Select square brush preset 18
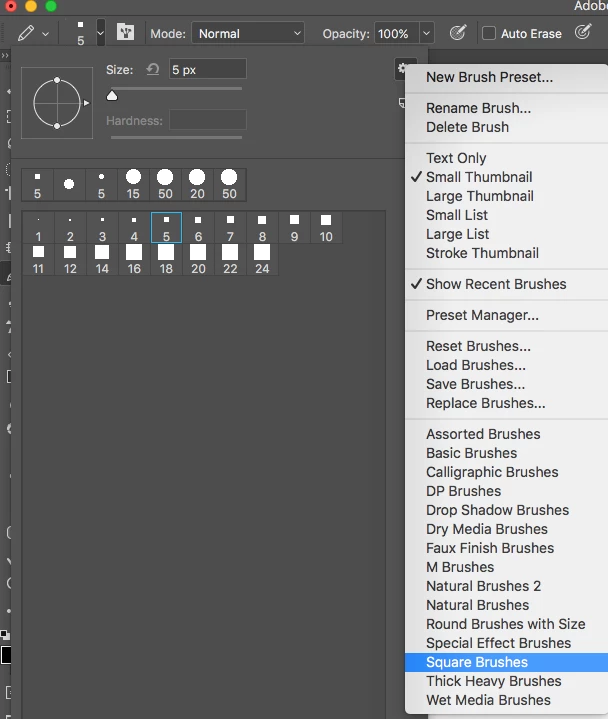This screenshot has height=719, width=608. pos(166,260)
